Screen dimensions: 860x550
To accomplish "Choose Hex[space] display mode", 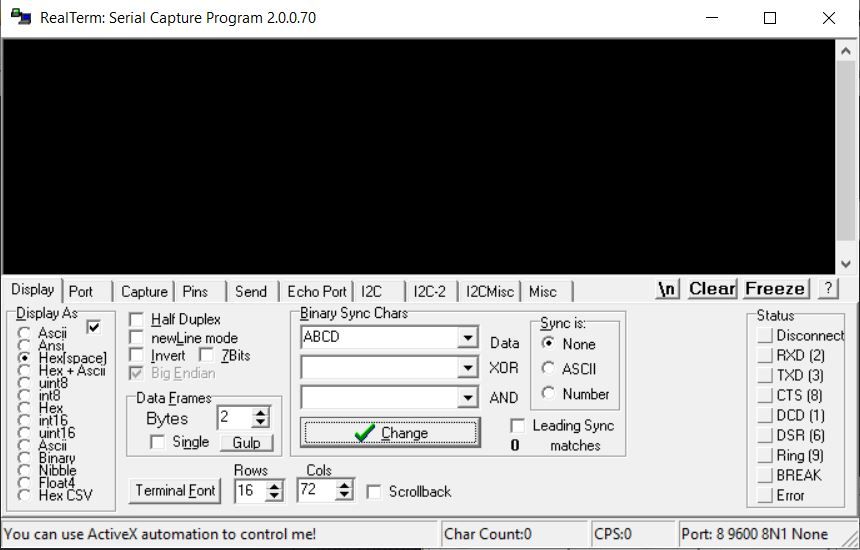I will point(24,358).
